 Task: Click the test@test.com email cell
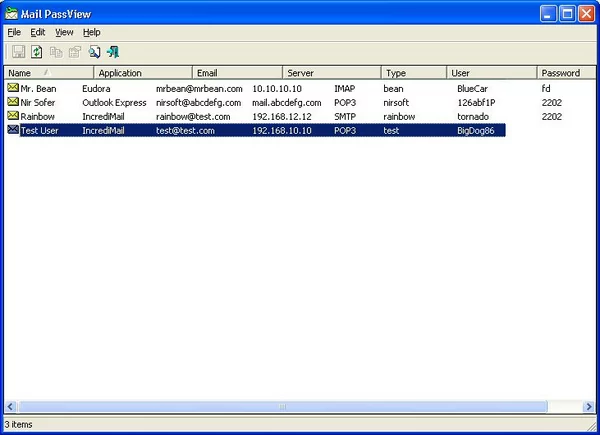click(185, 130)
